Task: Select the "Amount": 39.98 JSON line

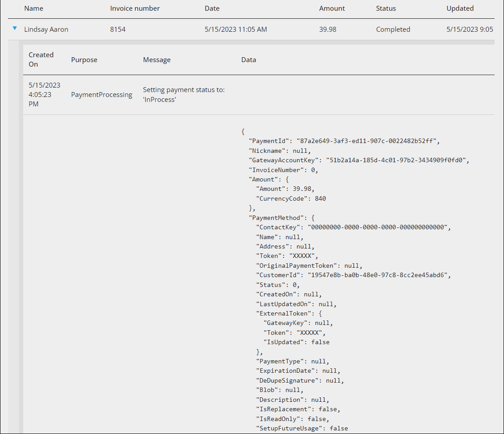Action: coord(285,189)
